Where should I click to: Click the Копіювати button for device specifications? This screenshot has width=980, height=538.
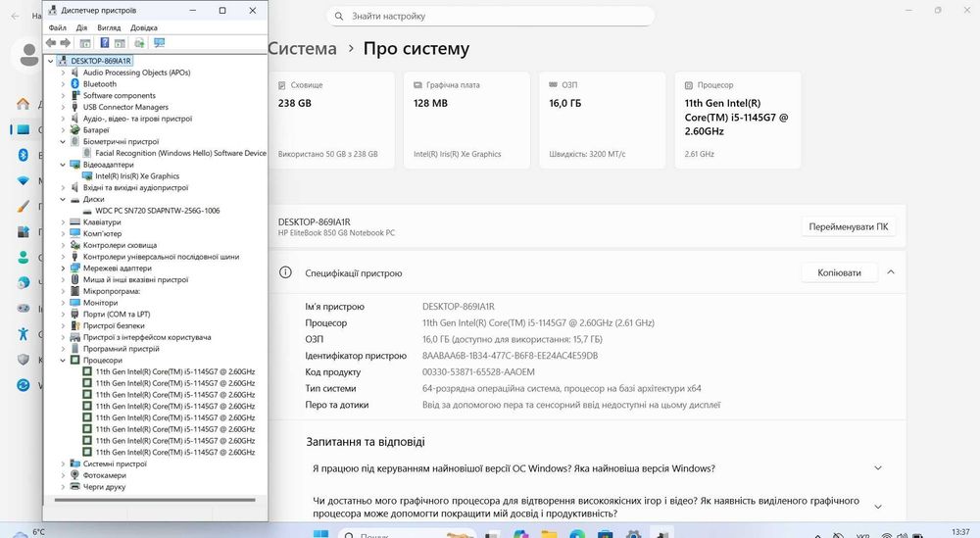[x=839, y=272]
